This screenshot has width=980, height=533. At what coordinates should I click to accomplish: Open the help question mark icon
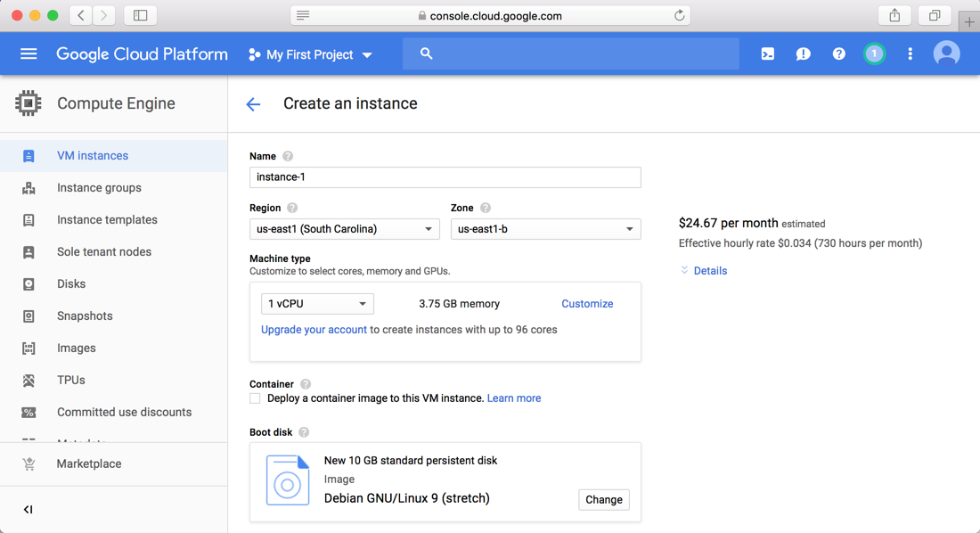point(838,54)
